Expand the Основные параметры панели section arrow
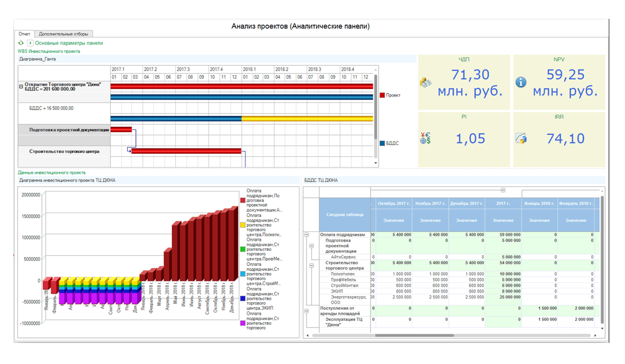This screenshot has width=625, height=364. pos(30,43)
